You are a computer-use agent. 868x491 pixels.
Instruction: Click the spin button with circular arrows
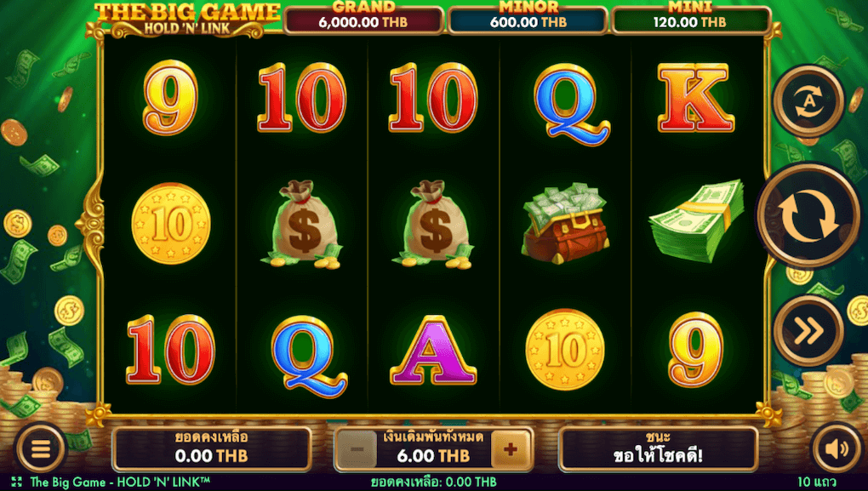click(x=808, y=216)
